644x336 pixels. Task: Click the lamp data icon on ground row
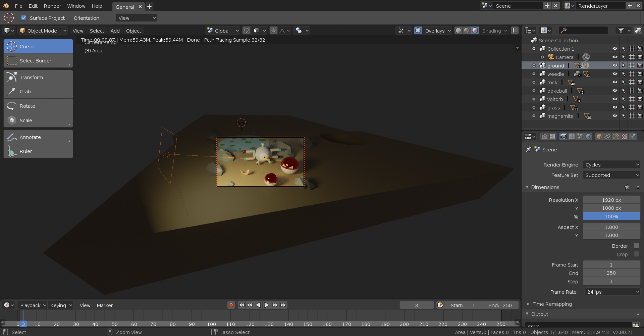click(x=585, y=65)
